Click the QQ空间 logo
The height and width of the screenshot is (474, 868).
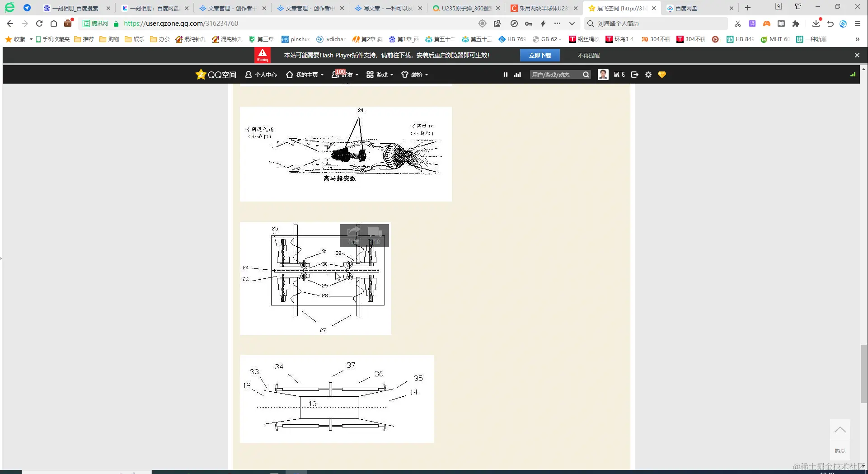(x=216, y=75)
